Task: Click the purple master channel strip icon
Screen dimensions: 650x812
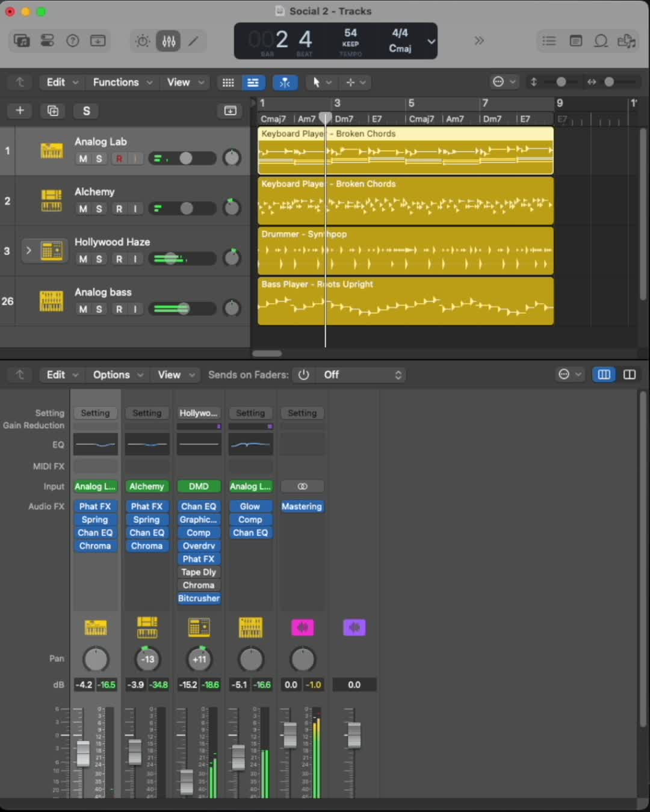Action: tap(354, 627)
